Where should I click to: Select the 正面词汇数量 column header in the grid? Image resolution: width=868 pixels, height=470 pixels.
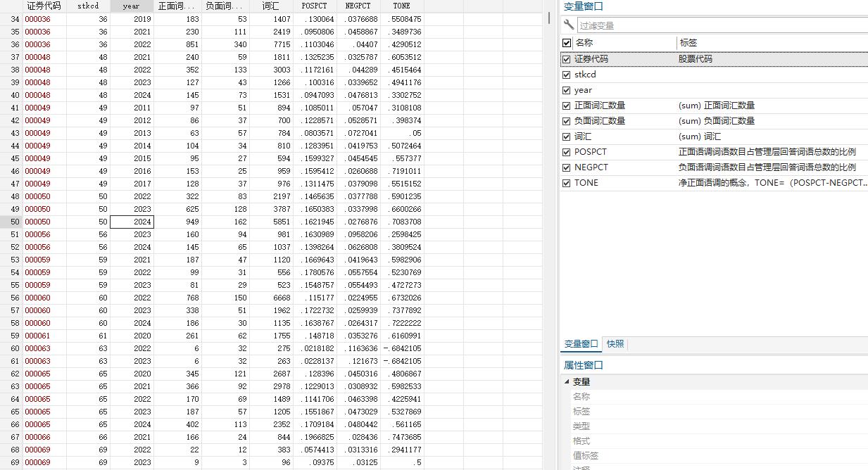click(177, 6)
